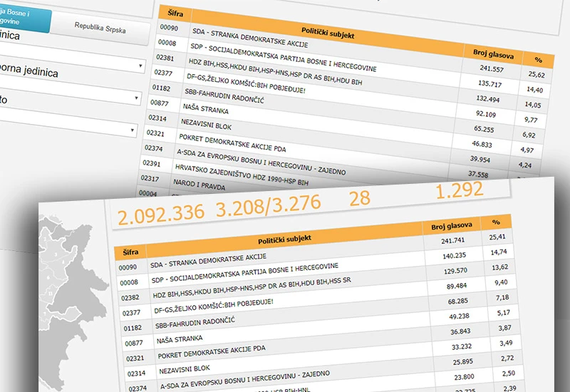
Task: Click the percentage '3,87'
Action: pos(505,328)
